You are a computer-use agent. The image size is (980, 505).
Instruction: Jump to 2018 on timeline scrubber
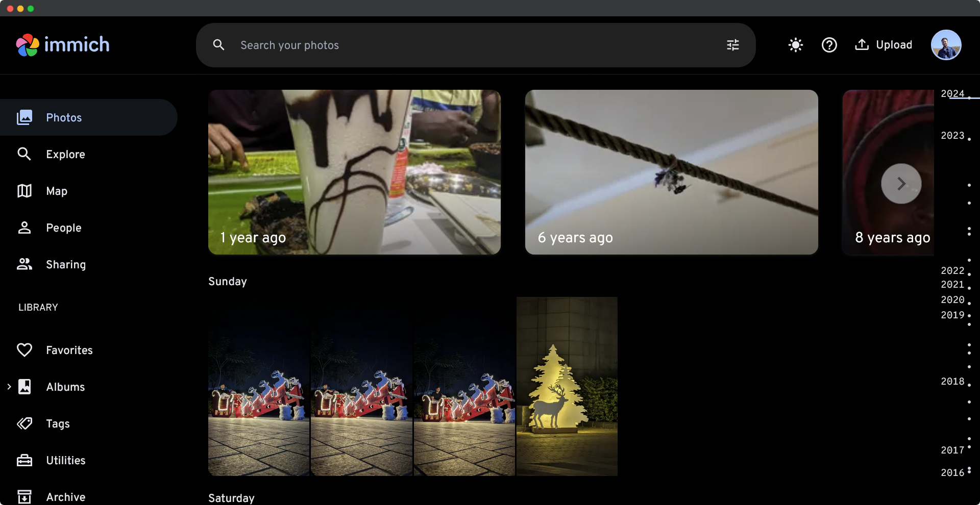coord(952,381)
